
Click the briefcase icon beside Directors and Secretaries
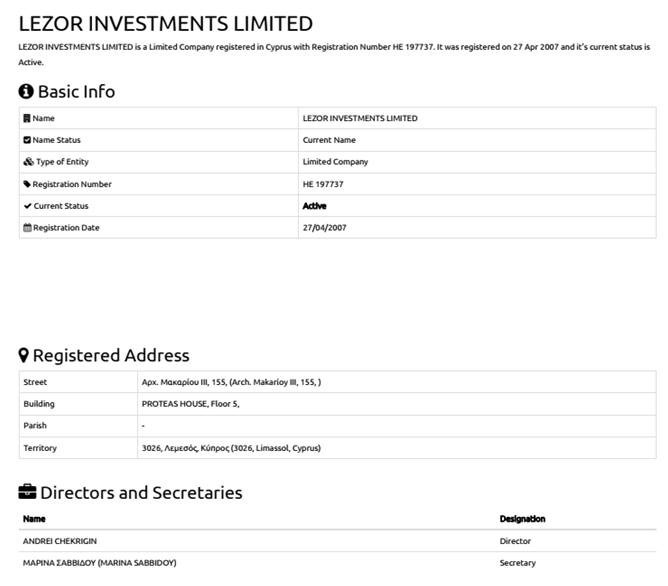point(27,492)
